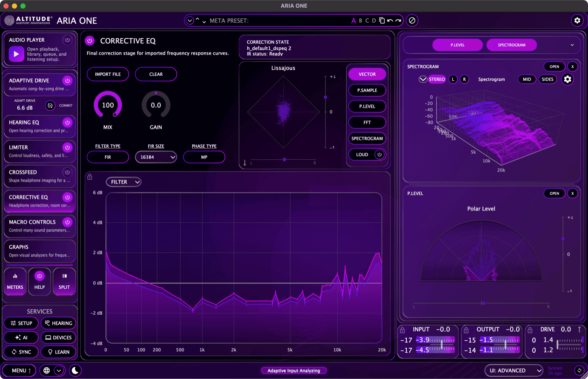
Task: Open the Filter graph dropdown
Action: (x=124, y=182)
